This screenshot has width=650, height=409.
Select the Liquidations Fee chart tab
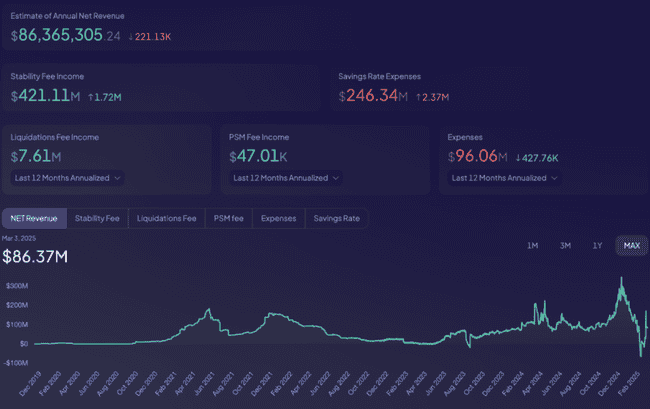[167, 218]
